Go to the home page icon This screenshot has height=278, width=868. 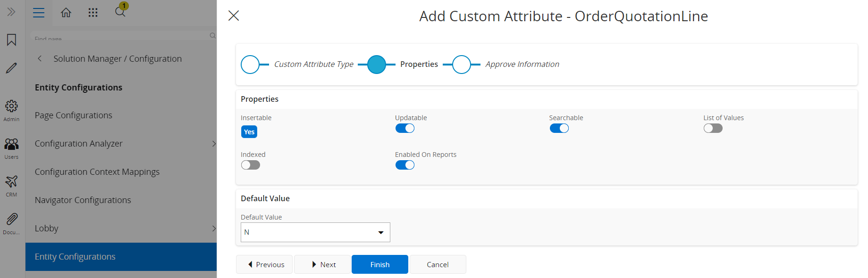pos(66,13)
